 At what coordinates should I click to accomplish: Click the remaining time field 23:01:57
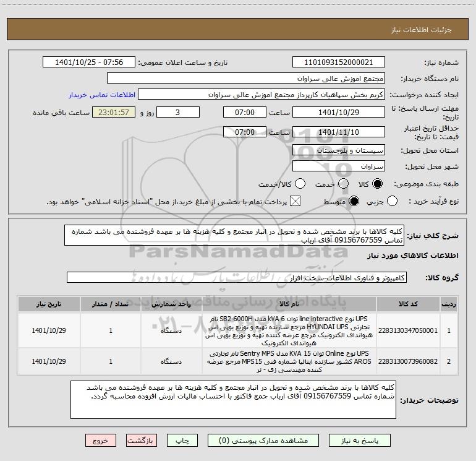tap(114, 112)
